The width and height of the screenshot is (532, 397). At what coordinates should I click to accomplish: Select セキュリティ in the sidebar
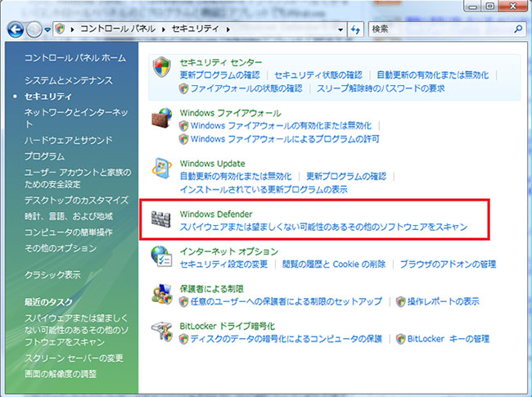pyautogui.click(x=47, y=97)
